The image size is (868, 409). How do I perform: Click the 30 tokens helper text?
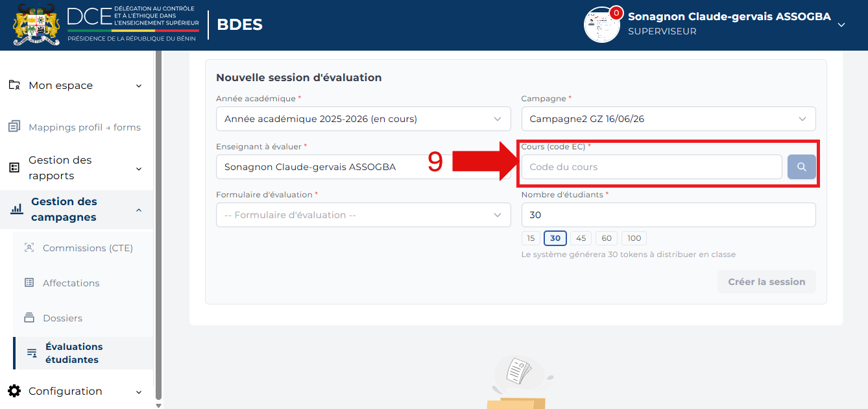coord(628,254)
